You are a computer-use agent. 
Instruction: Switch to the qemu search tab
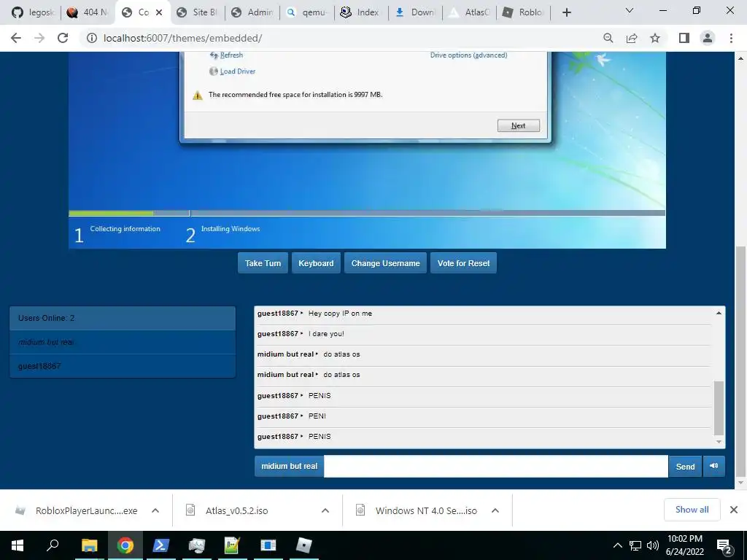(306, 12)
